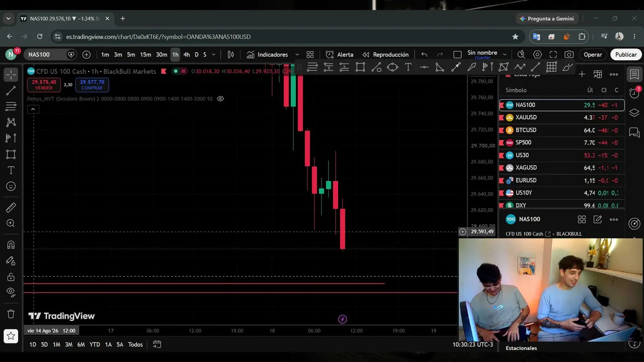Open the layout selector square icon
Screen dimensions: 644x362
457,54
